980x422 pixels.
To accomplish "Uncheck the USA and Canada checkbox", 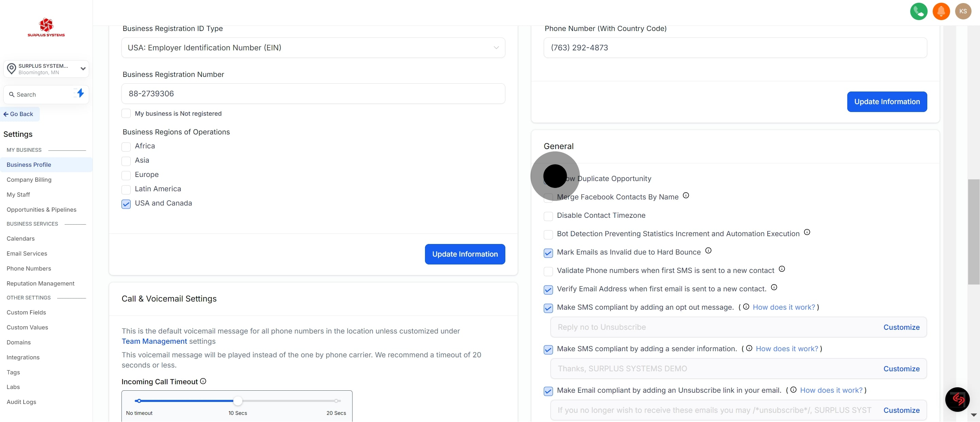I will 126,204.
